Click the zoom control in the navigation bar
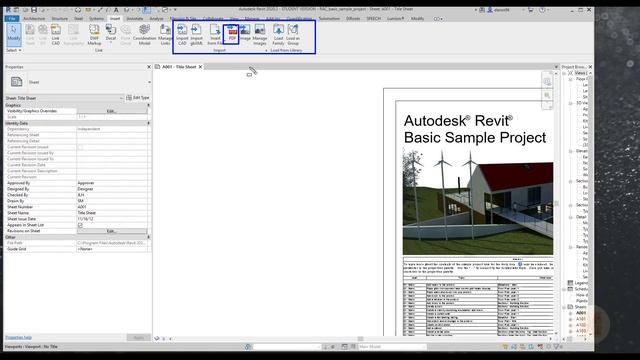 tap(547, 96)
